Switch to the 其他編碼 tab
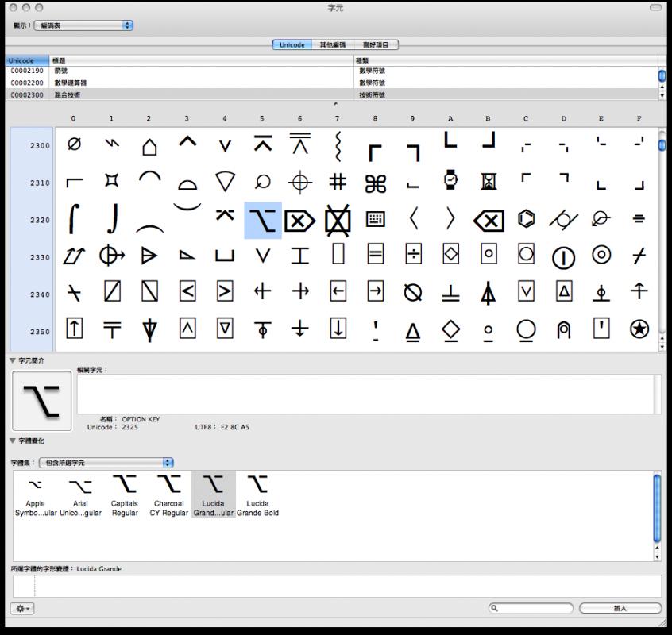672x635 pixels. [332, 45]
